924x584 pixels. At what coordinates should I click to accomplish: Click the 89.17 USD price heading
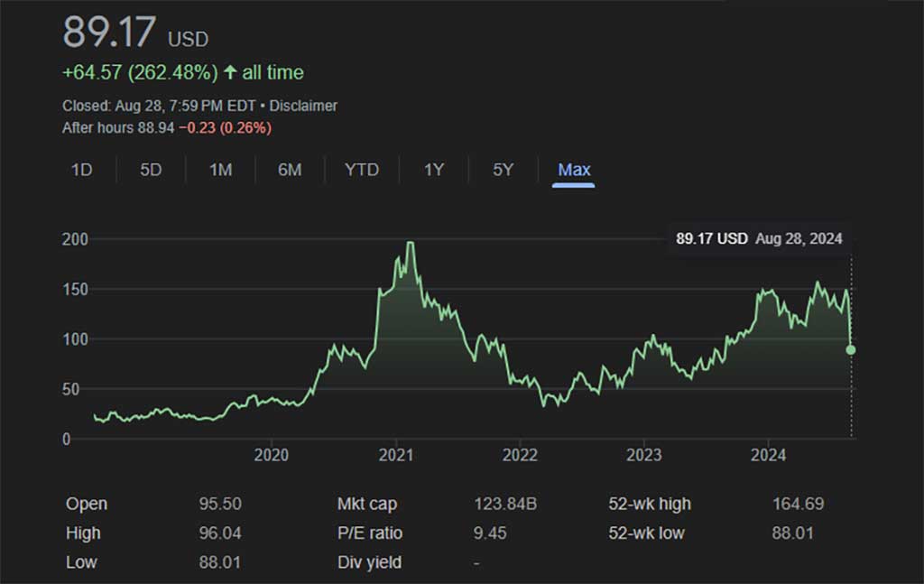[135, 32]
